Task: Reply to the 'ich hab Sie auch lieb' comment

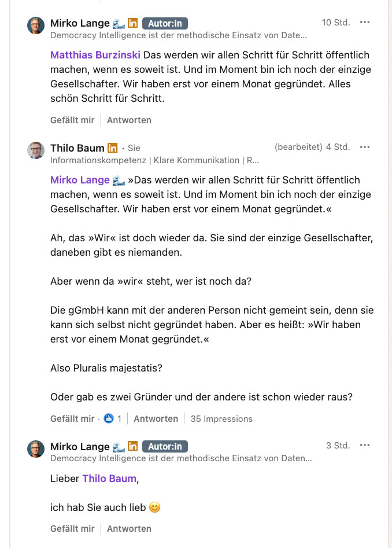Action: click(129, 528)
